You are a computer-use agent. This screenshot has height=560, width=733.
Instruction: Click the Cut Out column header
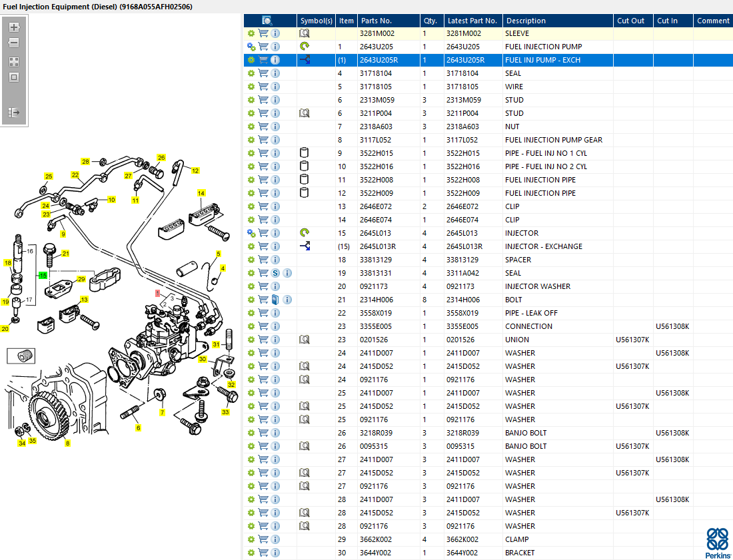634,21
